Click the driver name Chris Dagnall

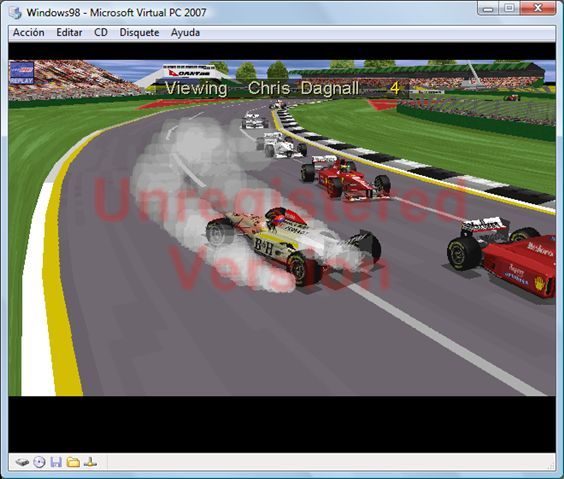tap(303, 88)
